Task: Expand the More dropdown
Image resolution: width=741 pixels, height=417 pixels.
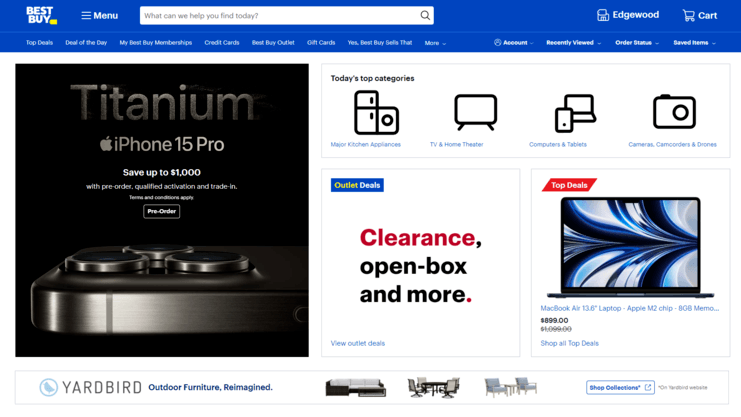Action: click(x=435, y=43)
